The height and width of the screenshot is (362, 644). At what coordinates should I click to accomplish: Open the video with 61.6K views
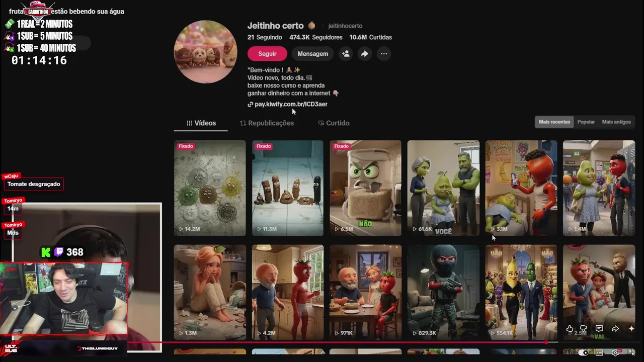443,188
